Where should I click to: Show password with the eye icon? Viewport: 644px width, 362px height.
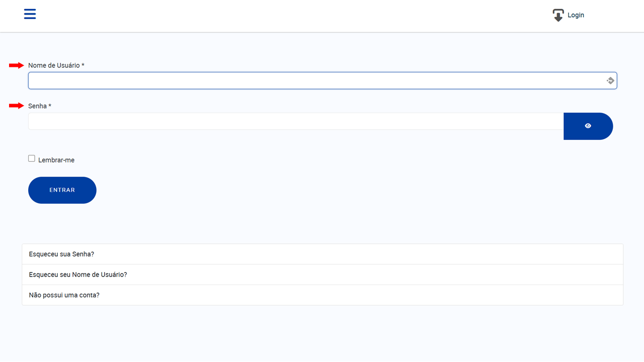point(588,126)
